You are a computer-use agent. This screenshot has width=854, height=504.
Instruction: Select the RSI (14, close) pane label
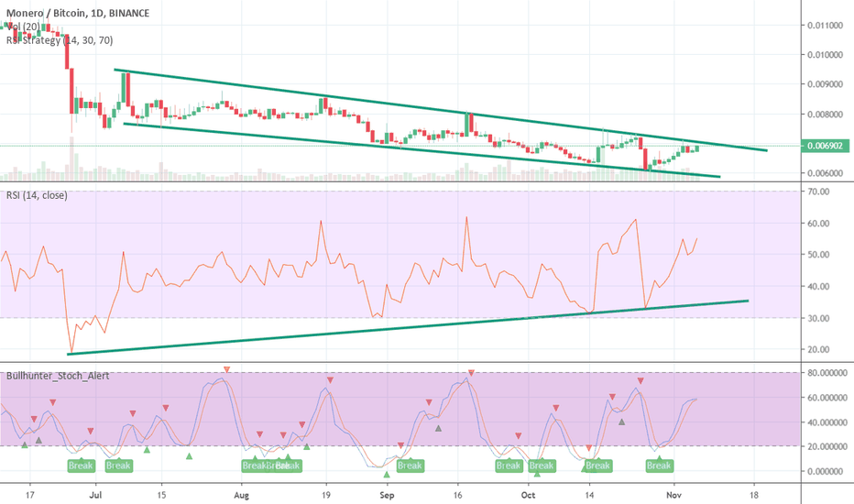click(x=37, y=195)
